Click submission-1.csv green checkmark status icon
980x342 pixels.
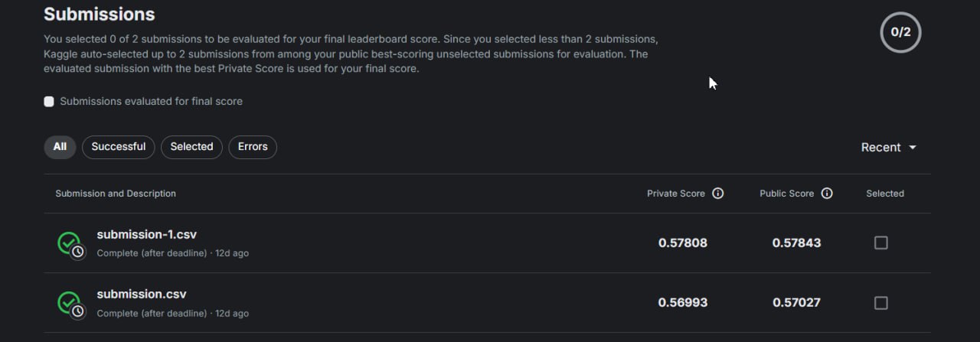(70, 244)
